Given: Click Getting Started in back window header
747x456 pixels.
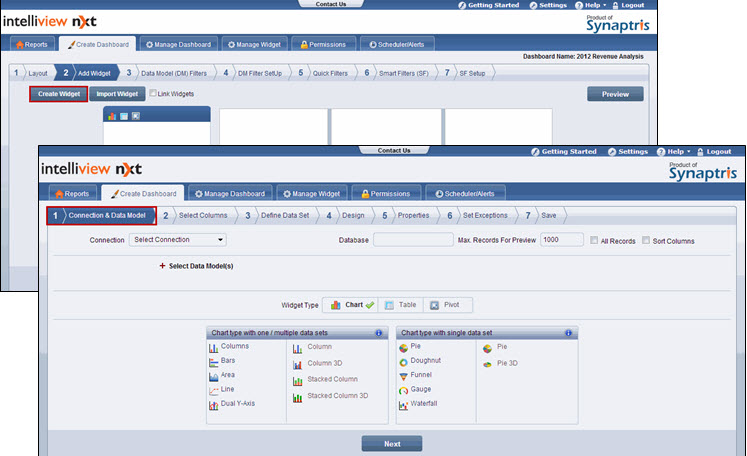Looking at the screenshot, I should [489, 5].
